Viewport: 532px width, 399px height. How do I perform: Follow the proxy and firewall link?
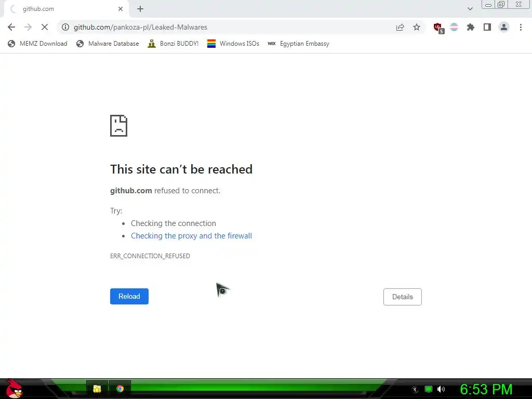(191, 236)
